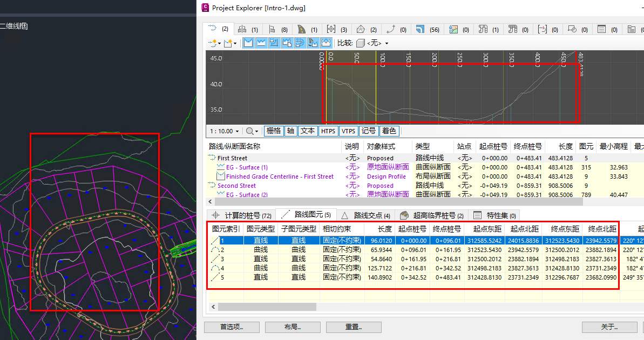644x340 pixels.
Task: Click the Assemblies tab showing (3)
Action: pyautogui.click(x=335, y=29)
